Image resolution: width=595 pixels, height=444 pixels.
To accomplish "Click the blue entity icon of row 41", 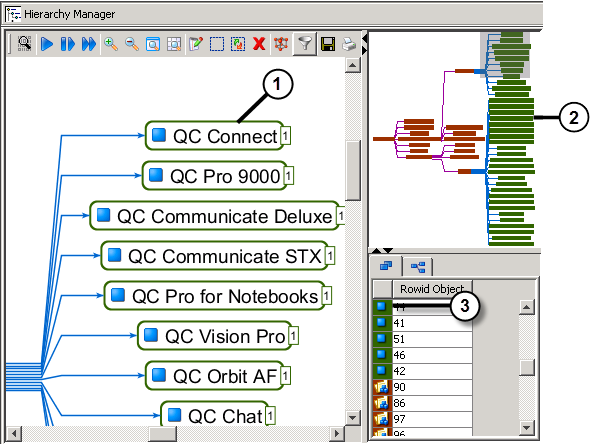I will [x=381, y=323].
